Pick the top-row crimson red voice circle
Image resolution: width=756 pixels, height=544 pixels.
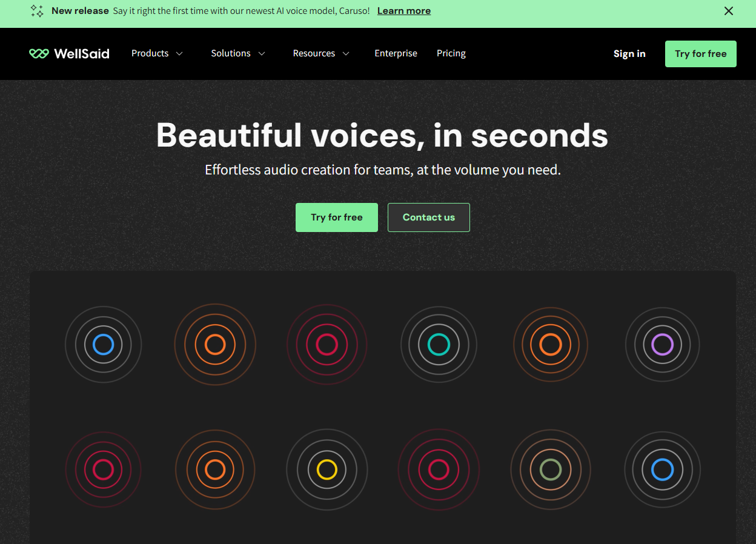pos(327,345)
